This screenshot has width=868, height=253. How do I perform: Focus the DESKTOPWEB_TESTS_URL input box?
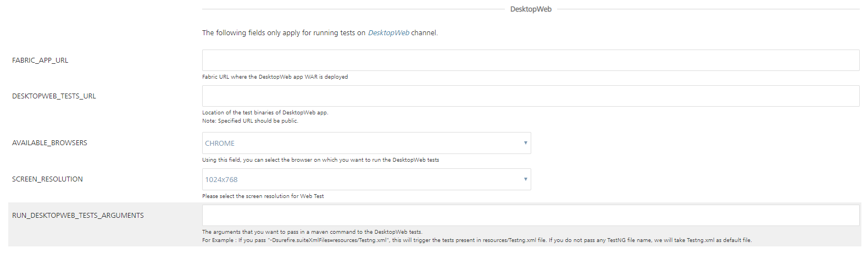coord(530,96)
